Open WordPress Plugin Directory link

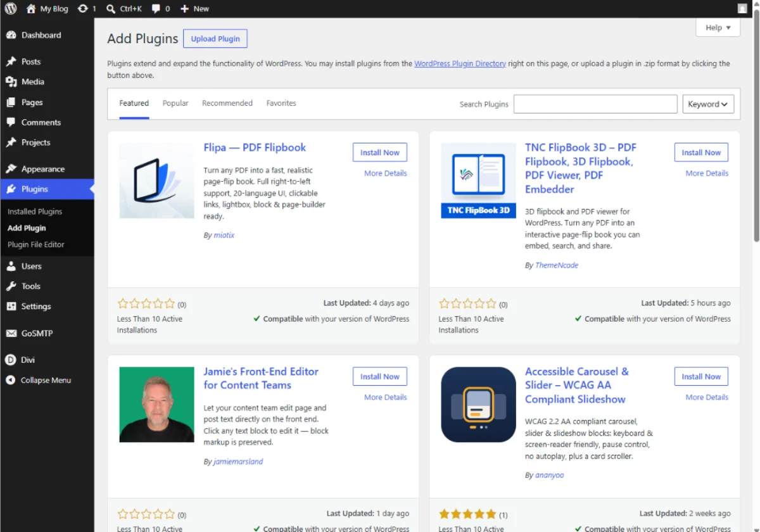[x=460, y=63]
